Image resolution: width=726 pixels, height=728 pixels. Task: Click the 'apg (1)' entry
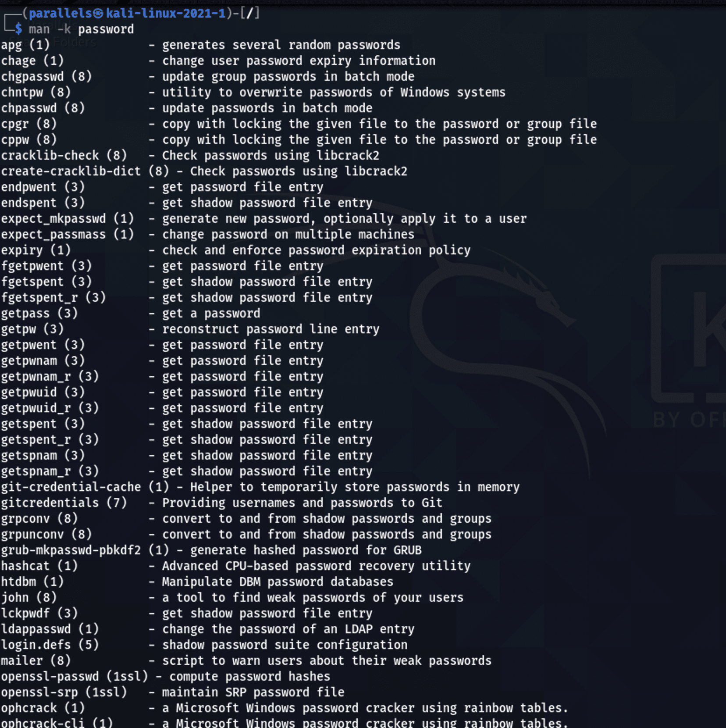point(25,45)
